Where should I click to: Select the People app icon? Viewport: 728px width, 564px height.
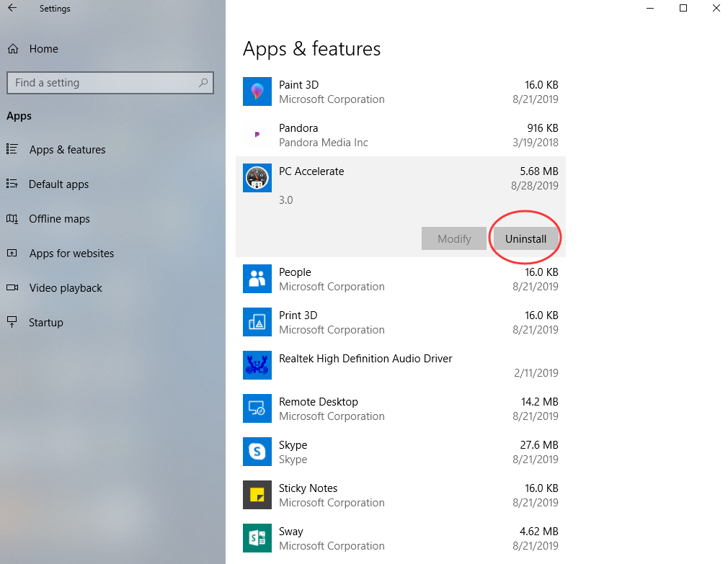click(257, 279)
